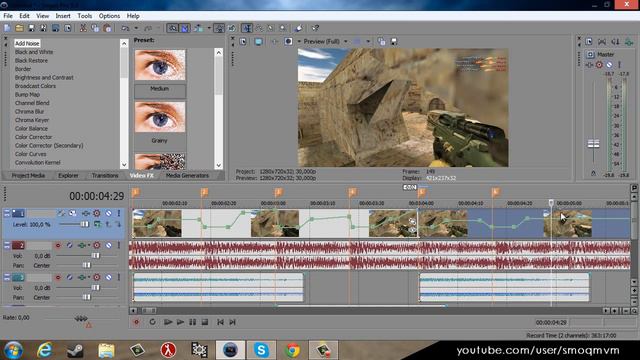640x360 pixels.
Task: Create a new project from the toolbar
Action: click(7, 28)
